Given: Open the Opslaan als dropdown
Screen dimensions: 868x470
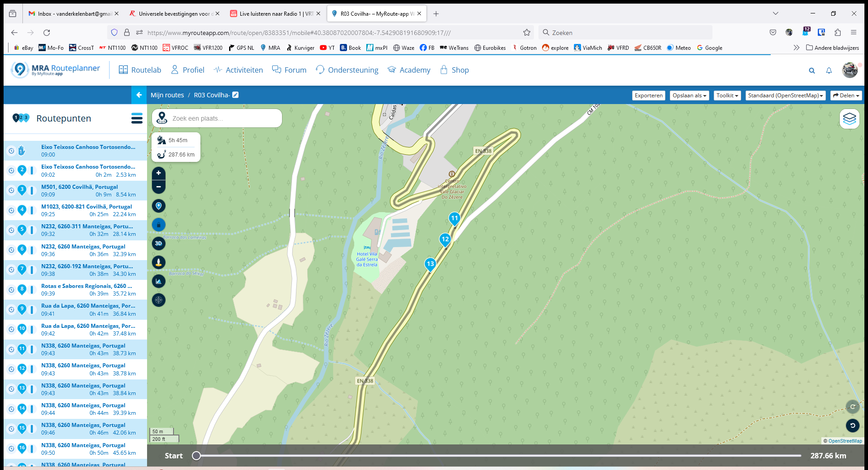Looking at the screenshot, I should point(690,96).
